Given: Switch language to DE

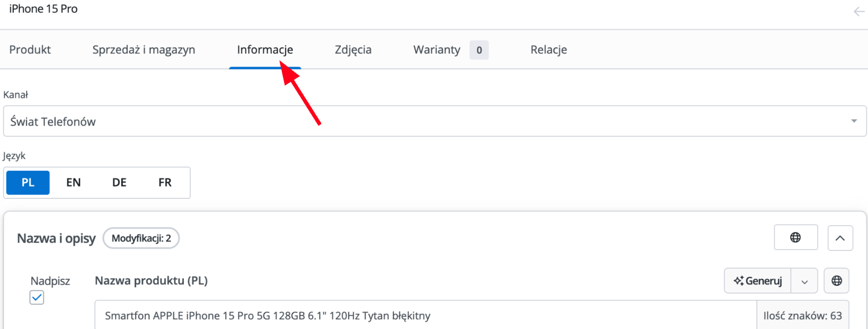Looking at the screenshot, I should pyautogui.click(x=119, y=182).
